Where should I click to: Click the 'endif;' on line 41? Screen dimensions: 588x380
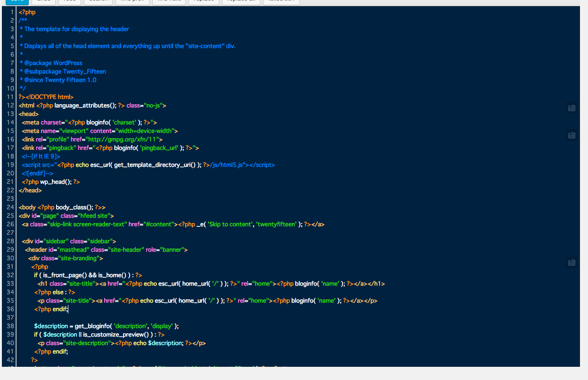(59, 351)
